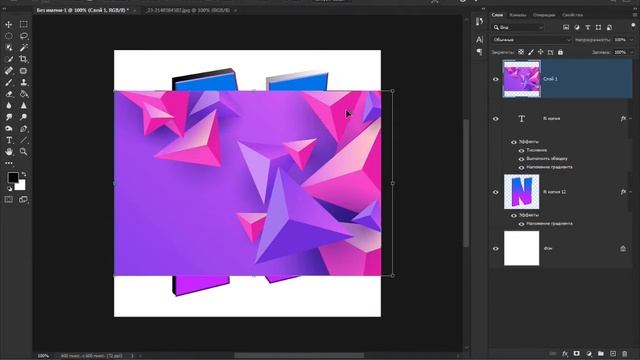
Task: Hide the Слой 1 layer
Action: pyautogui.click(x=496, y=79)
